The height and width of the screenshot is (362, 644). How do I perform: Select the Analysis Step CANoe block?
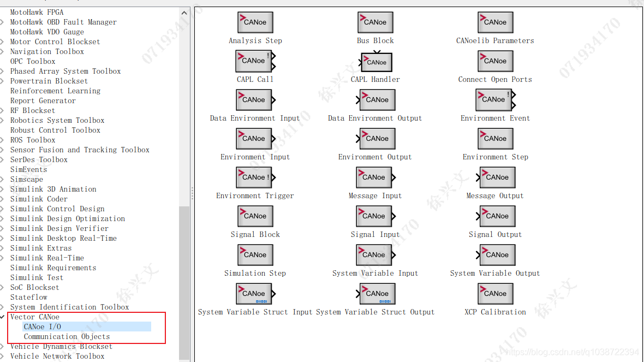click(x=255, y=22)
